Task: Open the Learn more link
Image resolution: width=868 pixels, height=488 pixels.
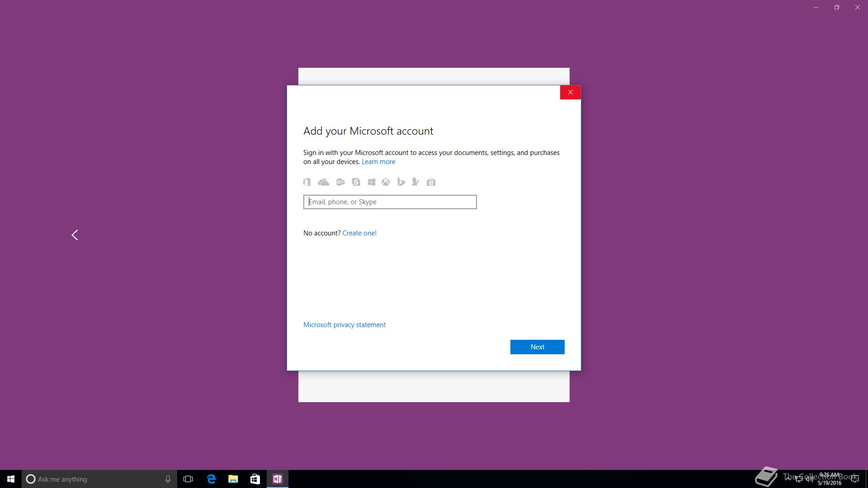Action: pos(378,162)
